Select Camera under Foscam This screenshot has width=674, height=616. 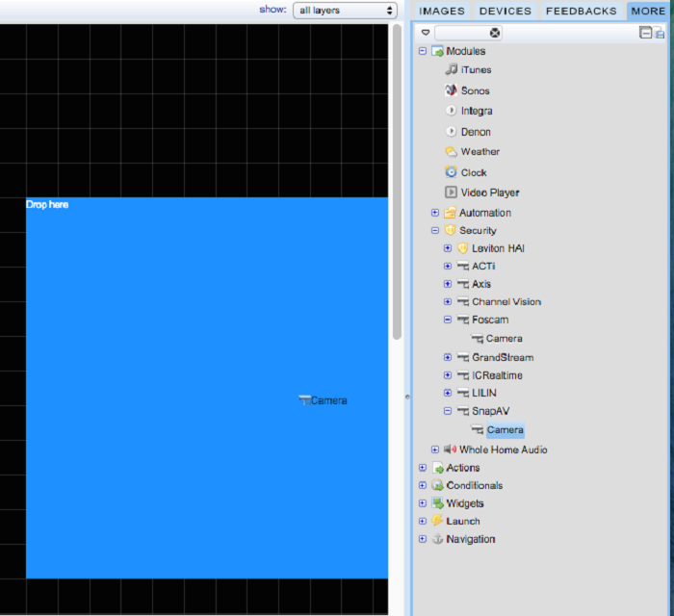click(x=505, y=339)
